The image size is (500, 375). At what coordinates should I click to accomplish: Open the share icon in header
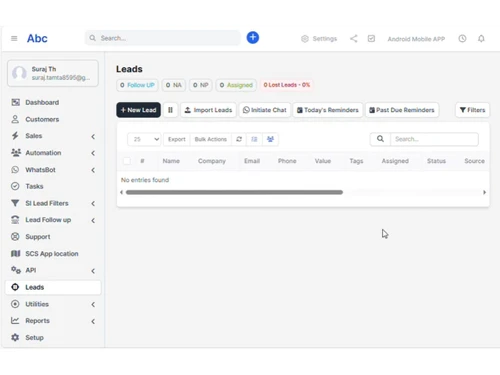[354, 39]
